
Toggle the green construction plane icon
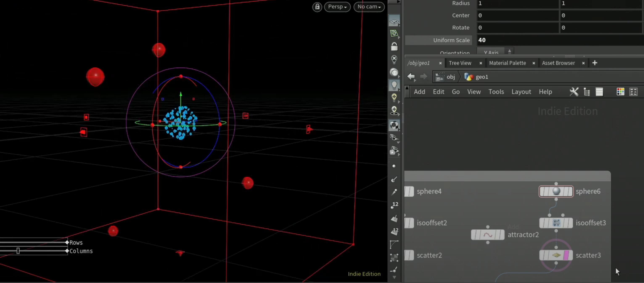pos(394,33)
